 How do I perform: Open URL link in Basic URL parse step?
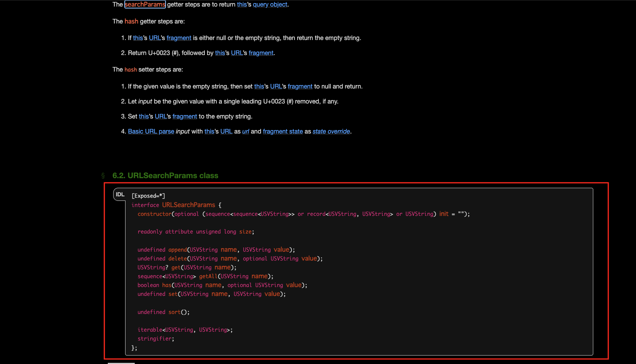(x=226, y=131)
